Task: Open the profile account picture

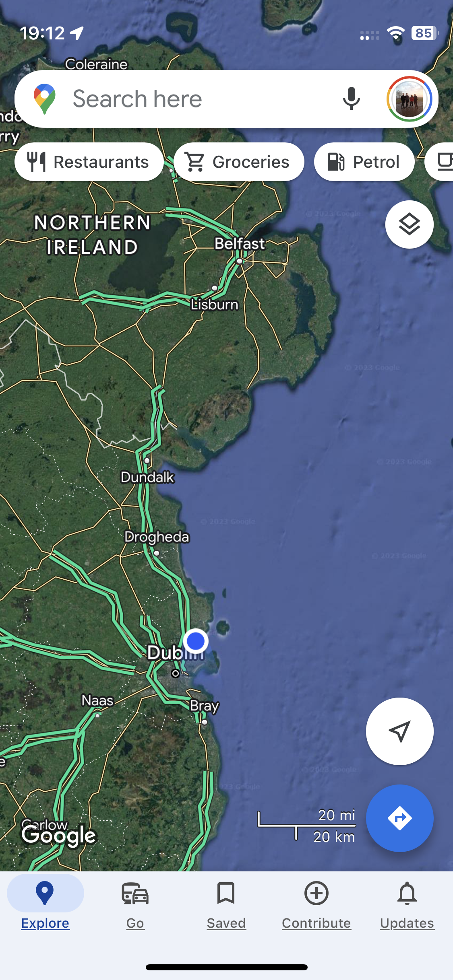Action: (409, 99)
